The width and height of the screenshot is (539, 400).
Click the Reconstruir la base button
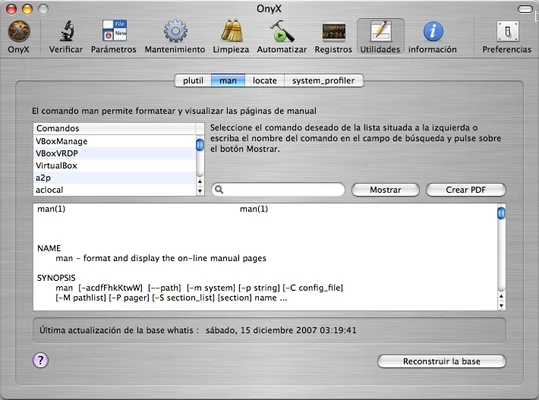441,362
